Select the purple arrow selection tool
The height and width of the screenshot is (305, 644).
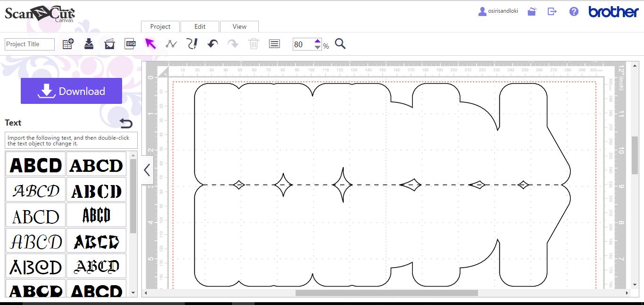click(x=150, y=43)
